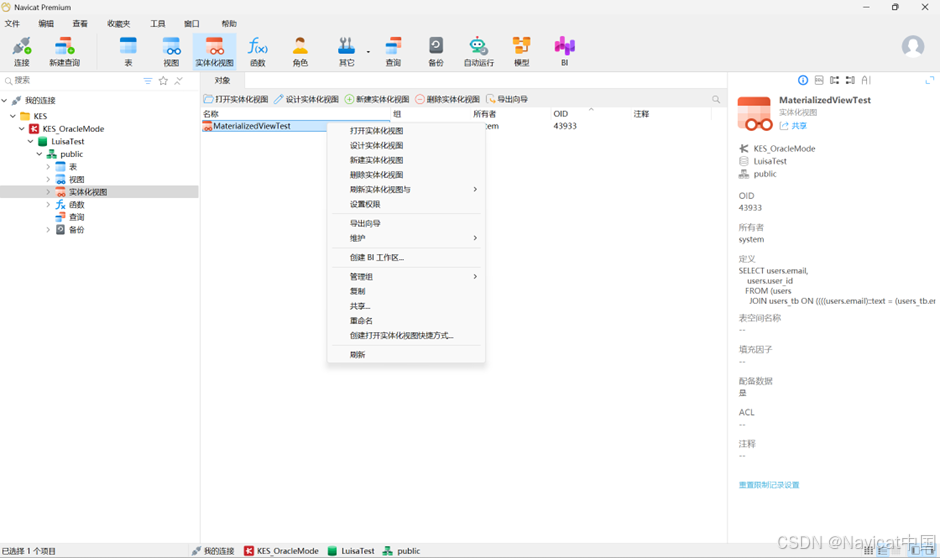The image size is (940, 558).
Task: Click the 重置限制记录设置 link
Action: pyautogui.click(x=769, y=485)
